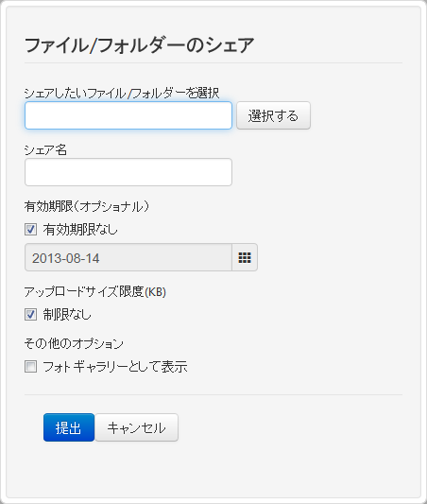Click the アップロードサイズ限度(KB) label
The width and height of the screenshot is (427, 504).
95,292
